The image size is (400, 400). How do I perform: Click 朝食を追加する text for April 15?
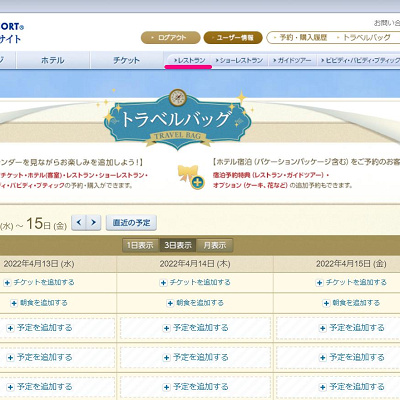click(x=356, y=303)
